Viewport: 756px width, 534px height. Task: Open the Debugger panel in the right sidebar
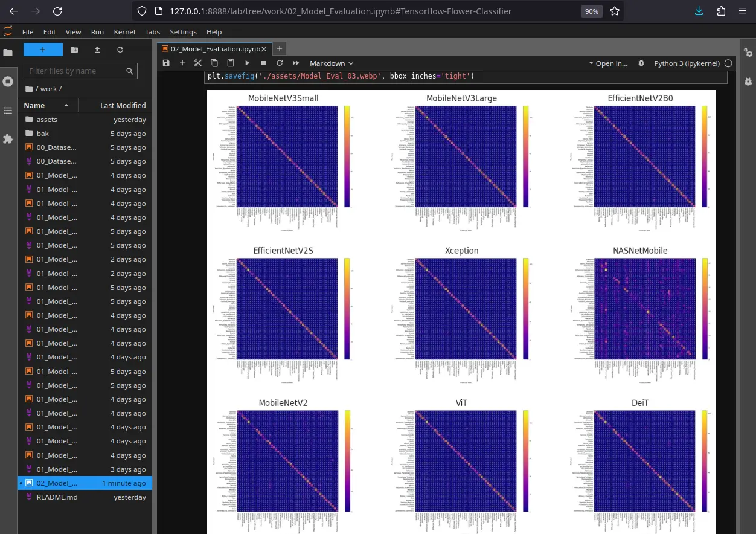[748, 81]
